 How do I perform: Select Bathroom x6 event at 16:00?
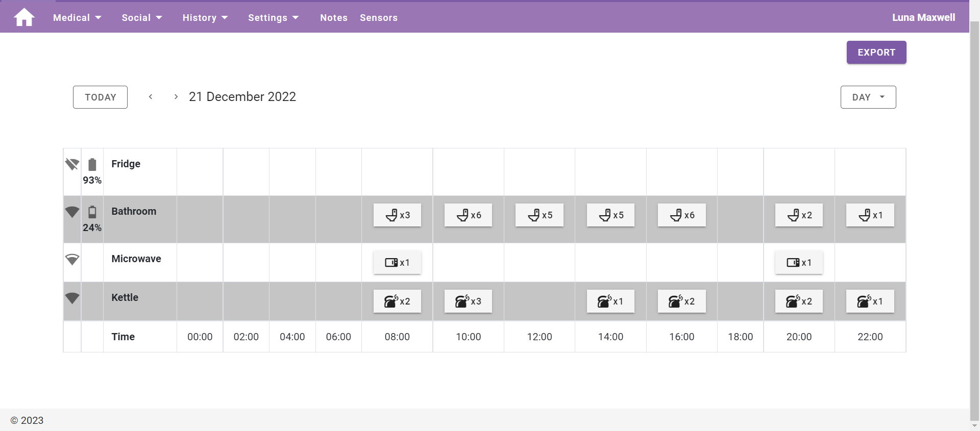pos(681,215)
